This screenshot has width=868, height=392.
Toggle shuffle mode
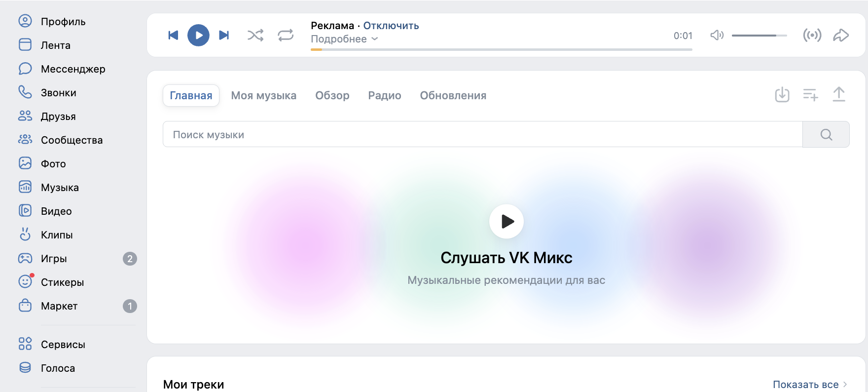click(x=255, y=35)
